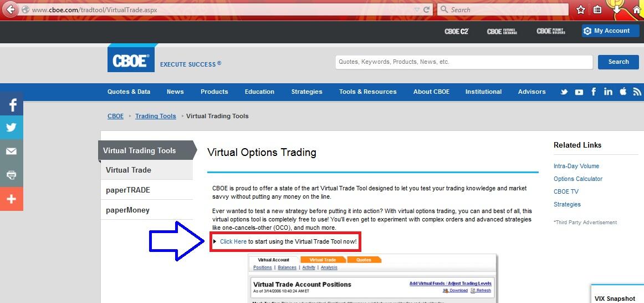Open CBOE Futures Exchange link

502,31
